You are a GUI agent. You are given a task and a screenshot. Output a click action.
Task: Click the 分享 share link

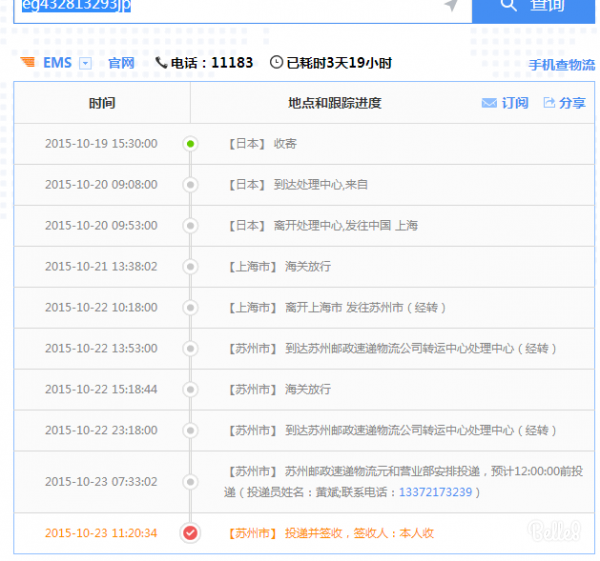(x=572, y=103)
